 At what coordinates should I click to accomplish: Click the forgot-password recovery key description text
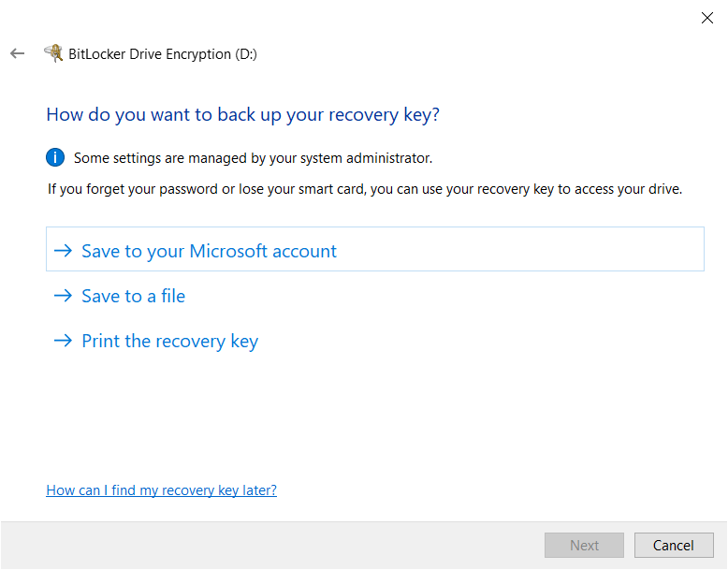[x=365, y=189]
